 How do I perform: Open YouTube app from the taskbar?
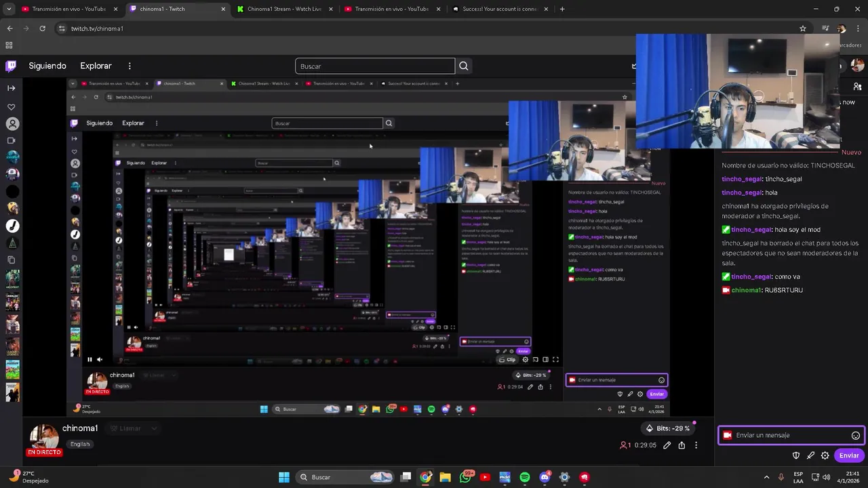[x=485, y=477]
